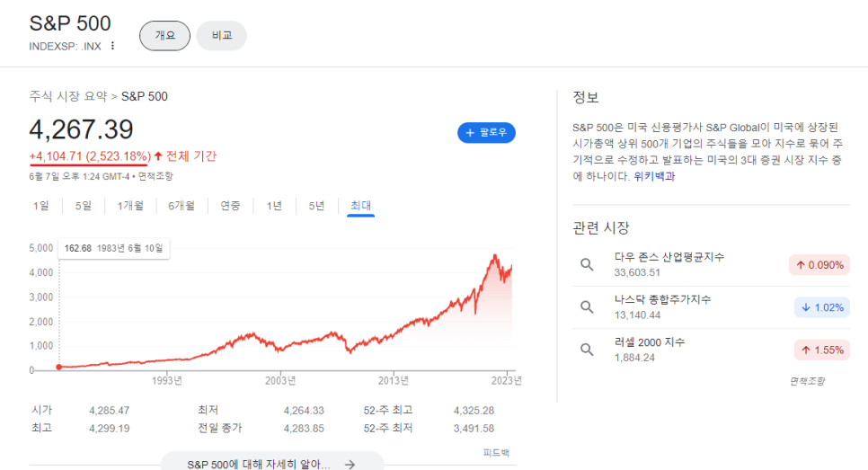
Task: Click the 1.02% change badge for Nasdaq
Action: 822,308
